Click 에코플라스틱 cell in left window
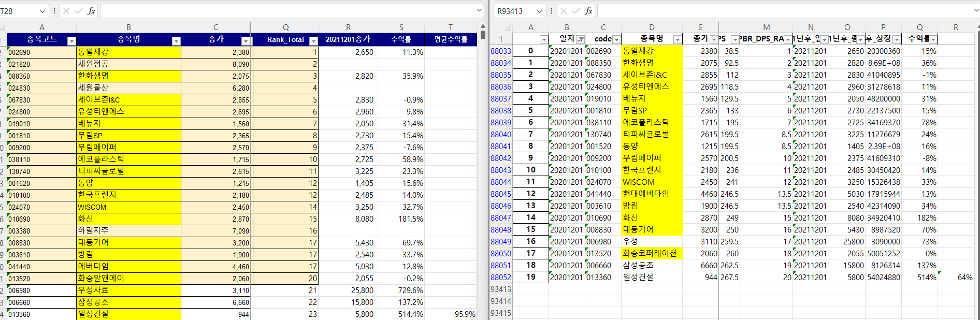The height and width of the screenshot is (320, 980). 128,159
